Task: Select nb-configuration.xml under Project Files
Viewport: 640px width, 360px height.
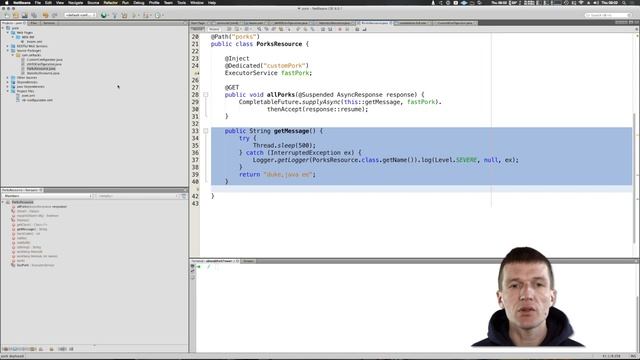Action: [37, 100]
